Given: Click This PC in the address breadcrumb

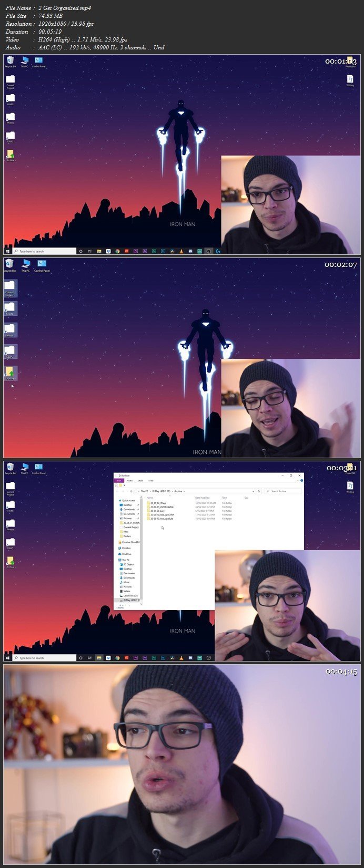Looking at the screenshot, I should pos(145,491).
